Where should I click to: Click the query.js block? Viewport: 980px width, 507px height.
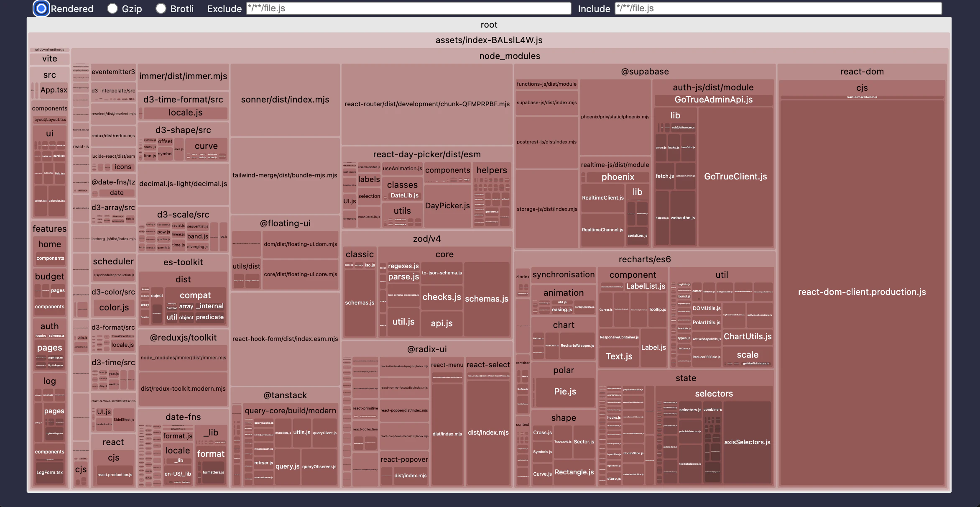(x=288, y=466)
